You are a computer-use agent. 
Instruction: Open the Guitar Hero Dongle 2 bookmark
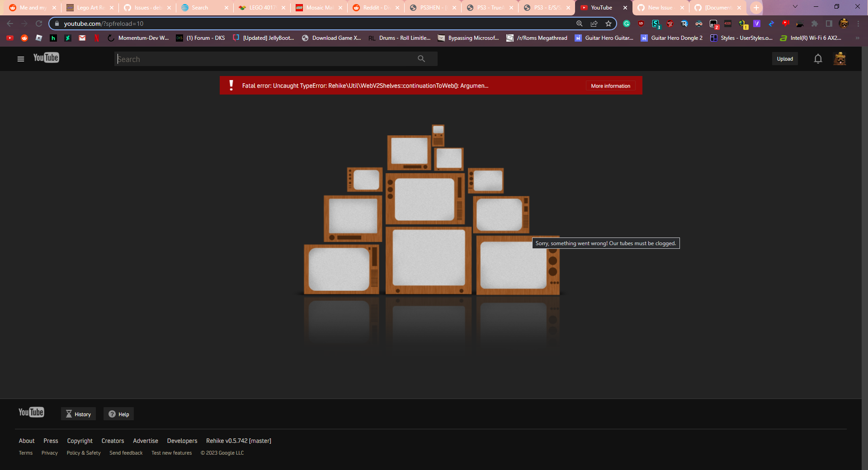pyautogui.click(x=671, y=38)
